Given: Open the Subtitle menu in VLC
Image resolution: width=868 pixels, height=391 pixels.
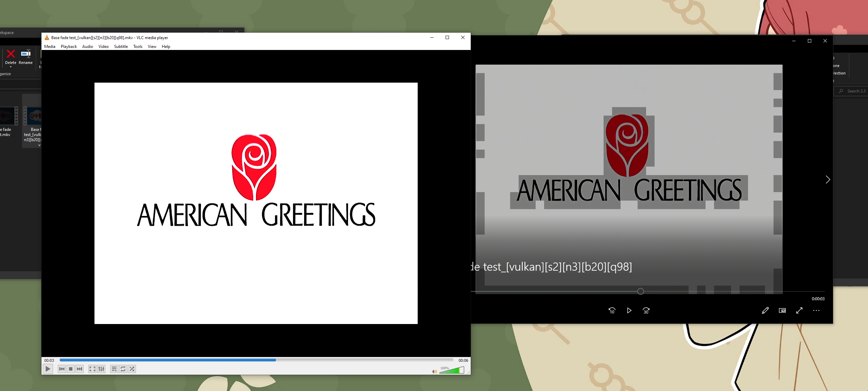Looking at the screenshot, I should click(121, 47).
